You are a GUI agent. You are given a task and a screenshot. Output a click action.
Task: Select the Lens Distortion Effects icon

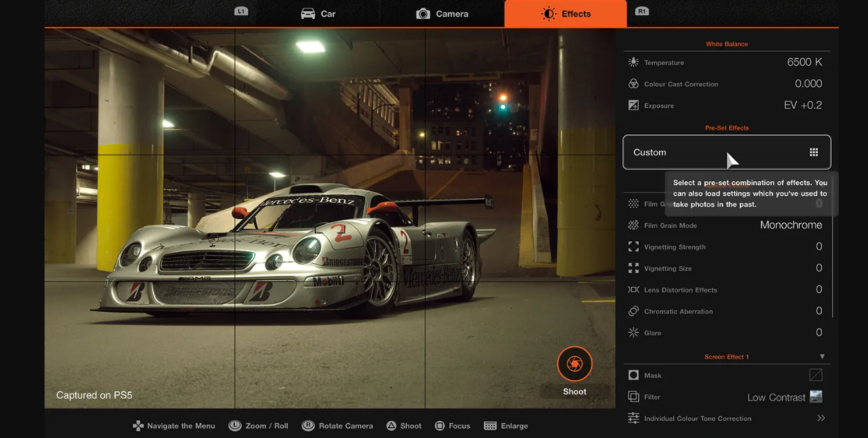tap(633, 290)
